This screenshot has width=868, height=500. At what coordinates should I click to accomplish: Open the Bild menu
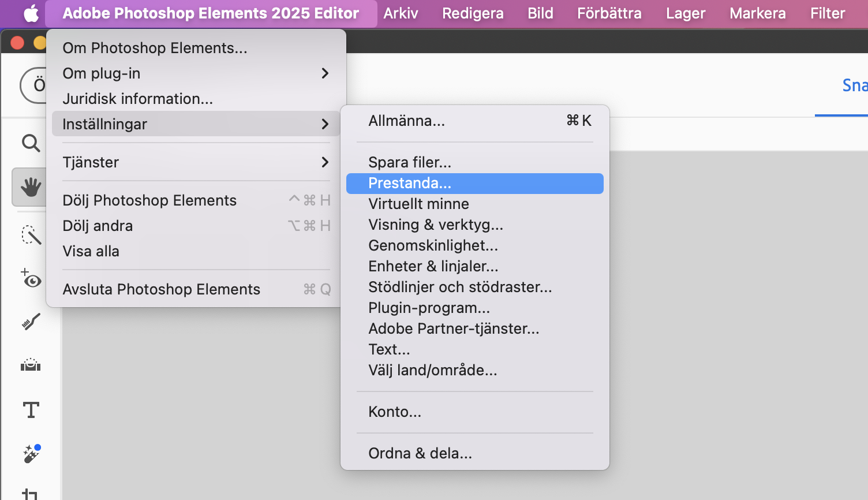540,13
